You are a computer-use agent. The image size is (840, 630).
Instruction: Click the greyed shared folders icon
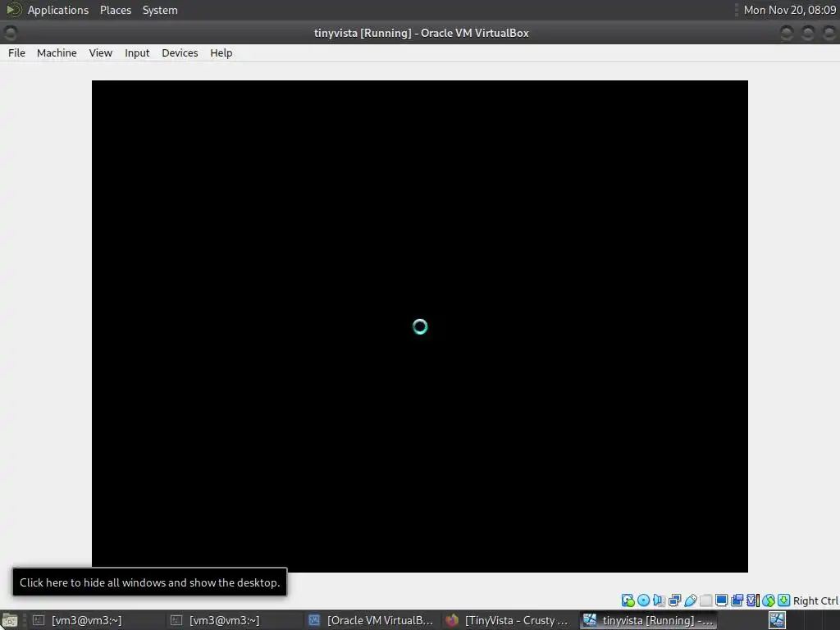[706, 600]
